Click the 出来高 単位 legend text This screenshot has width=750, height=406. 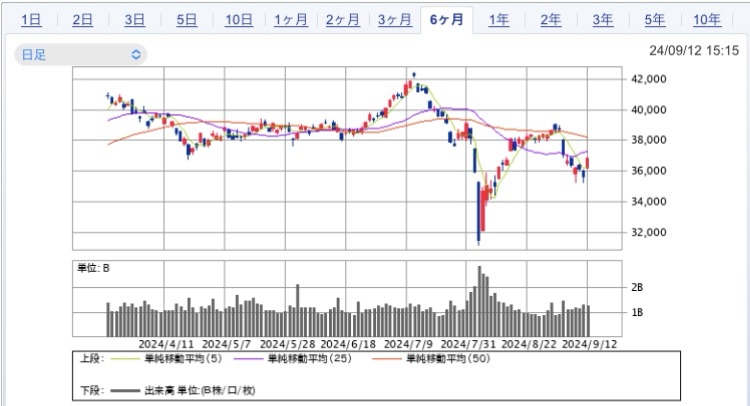pyautogui.click(x=200, y=391)
